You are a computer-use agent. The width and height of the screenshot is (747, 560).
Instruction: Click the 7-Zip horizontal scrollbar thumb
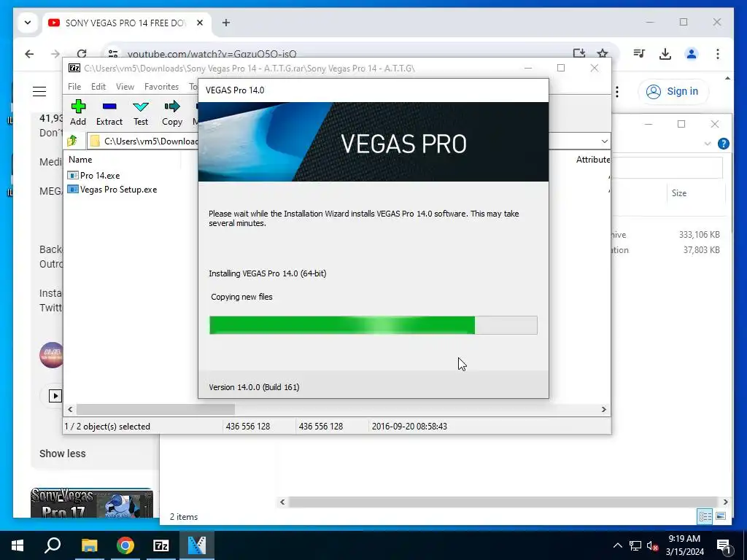coord(155,410)
